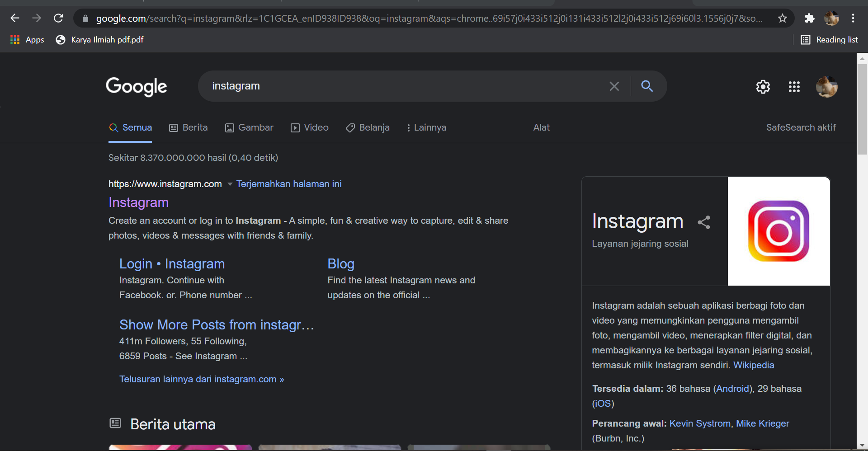
Task: Click the magnifier search button
Action: [647, 86]
